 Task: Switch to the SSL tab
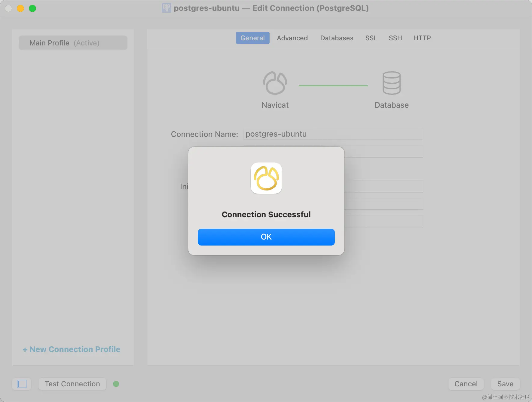pos(371,38)
